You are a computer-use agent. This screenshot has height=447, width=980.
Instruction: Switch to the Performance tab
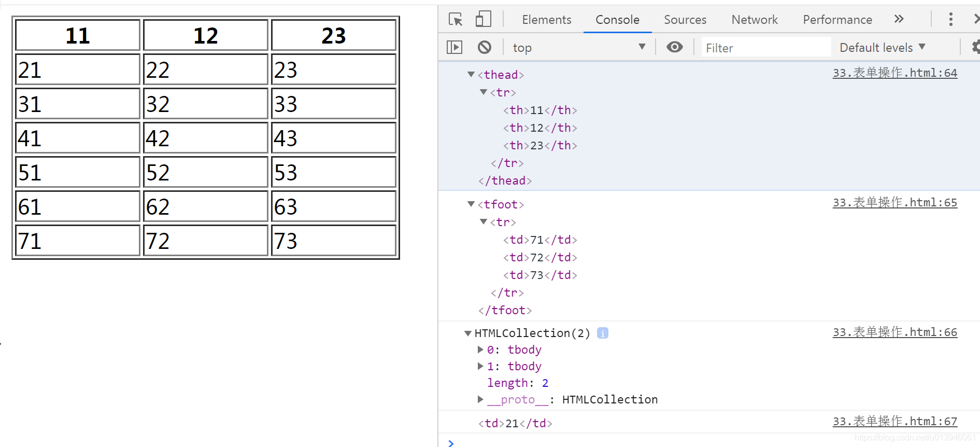837,20
